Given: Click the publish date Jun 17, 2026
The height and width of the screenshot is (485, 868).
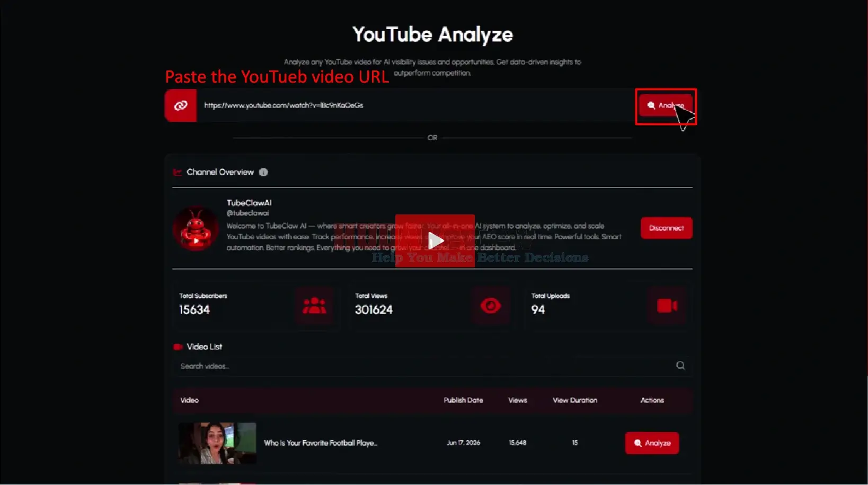Looking at the screenshot, I should (x=463, y=443).
